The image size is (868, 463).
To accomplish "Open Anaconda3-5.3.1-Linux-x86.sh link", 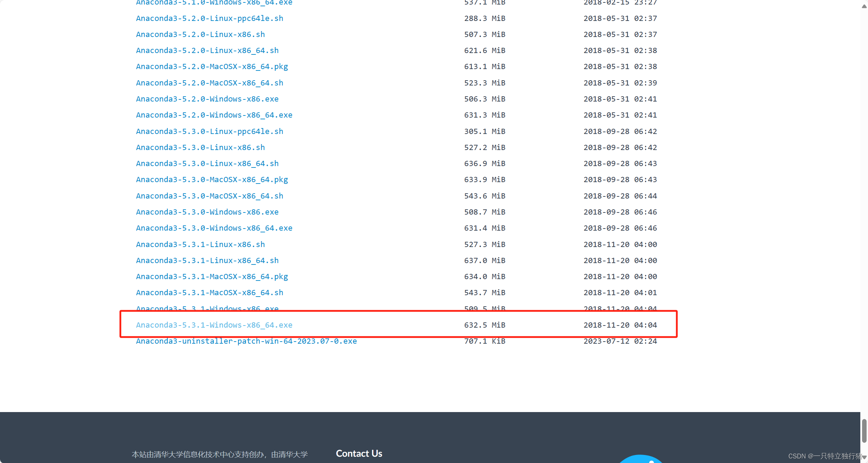I will pos(200,244).
